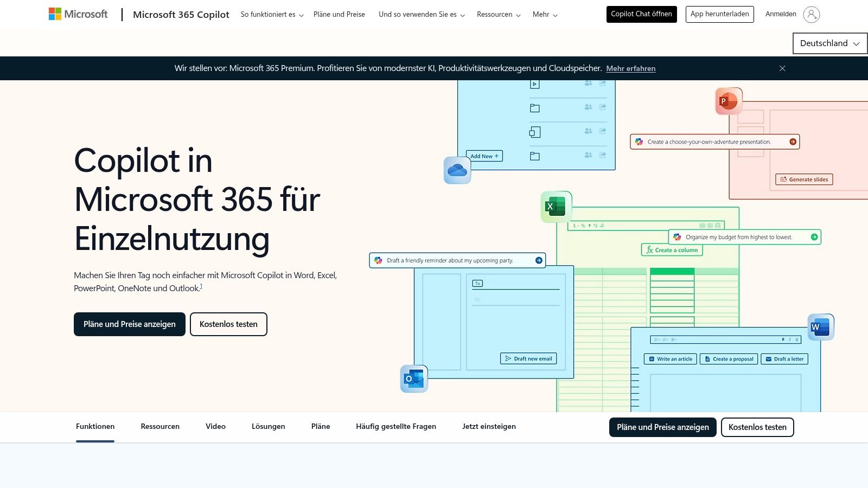Expand the Mehr navigation menu
The width and height of the screenshot is (868, 488).
click(544, 15)
